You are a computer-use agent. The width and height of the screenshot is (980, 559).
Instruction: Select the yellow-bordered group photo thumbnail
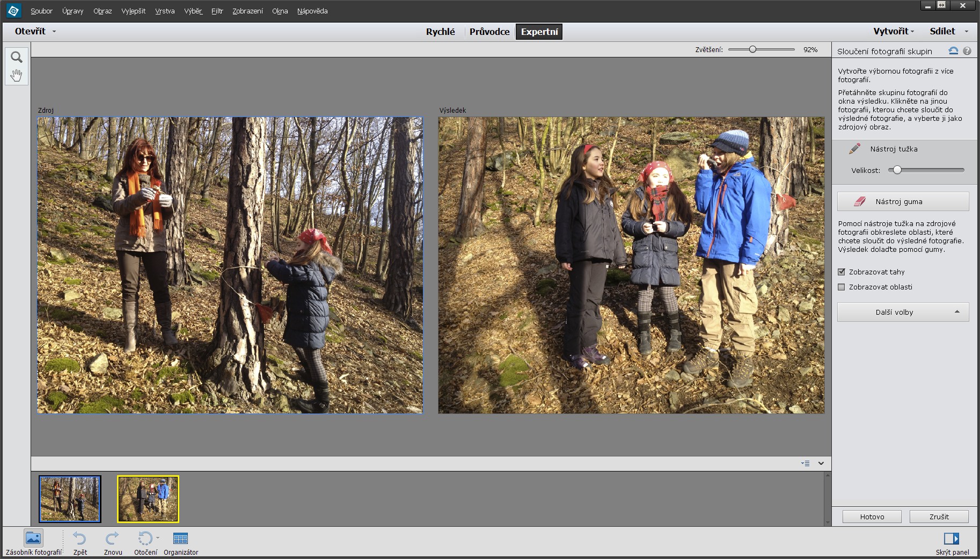[x=148, y=499]
